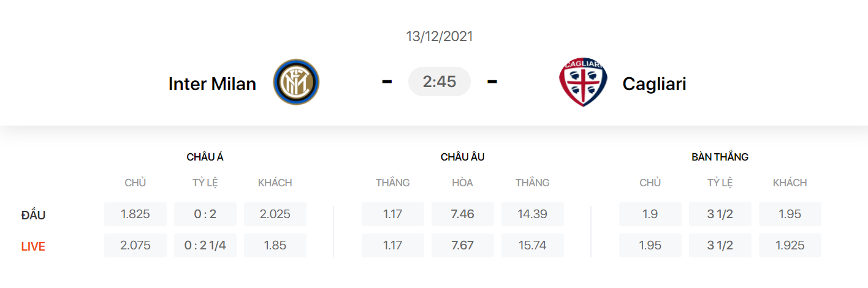The image size is (868, 288).
Task: Click the Inter Milan club crest
Action: click(296, 82)
